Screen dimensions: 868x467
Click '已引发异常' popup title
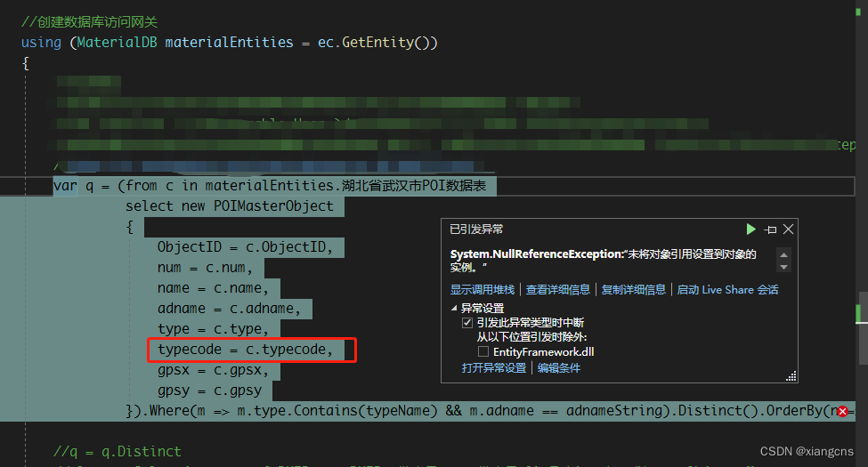pyautogui.click(x=476, y=229)
